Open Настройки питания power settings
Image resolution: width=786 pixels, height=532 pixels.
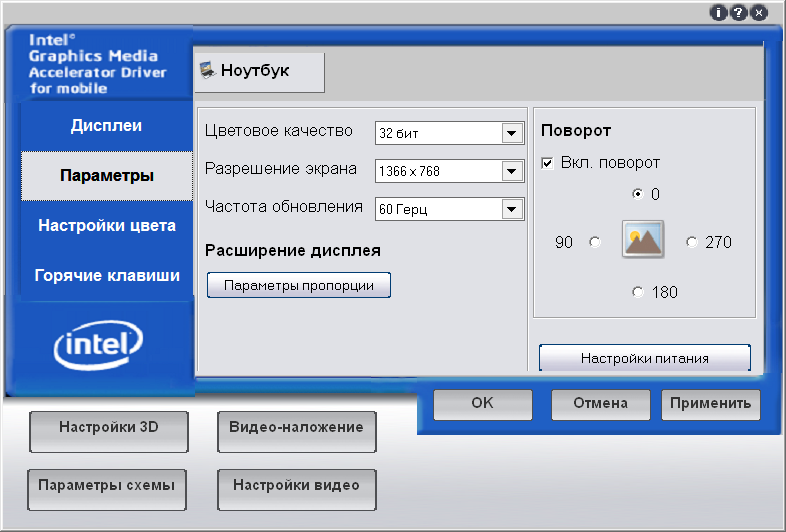(645, 358)
